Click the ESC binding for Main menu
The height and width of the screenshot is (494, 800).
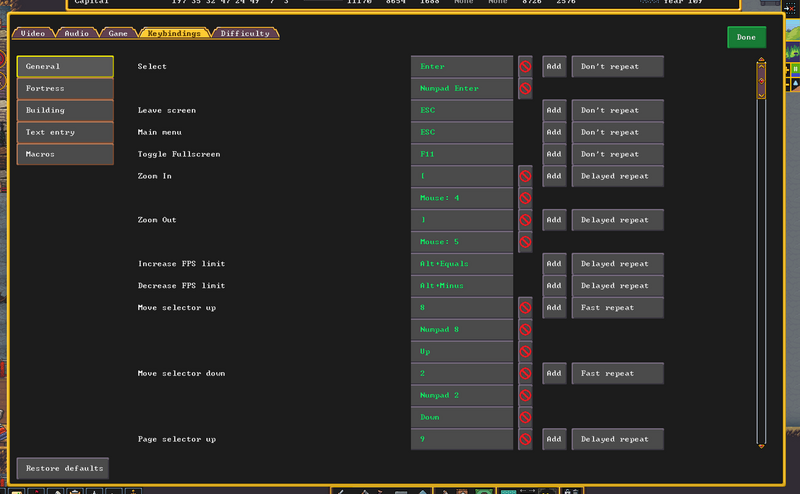pyautogui.click(x=462, y=132)
